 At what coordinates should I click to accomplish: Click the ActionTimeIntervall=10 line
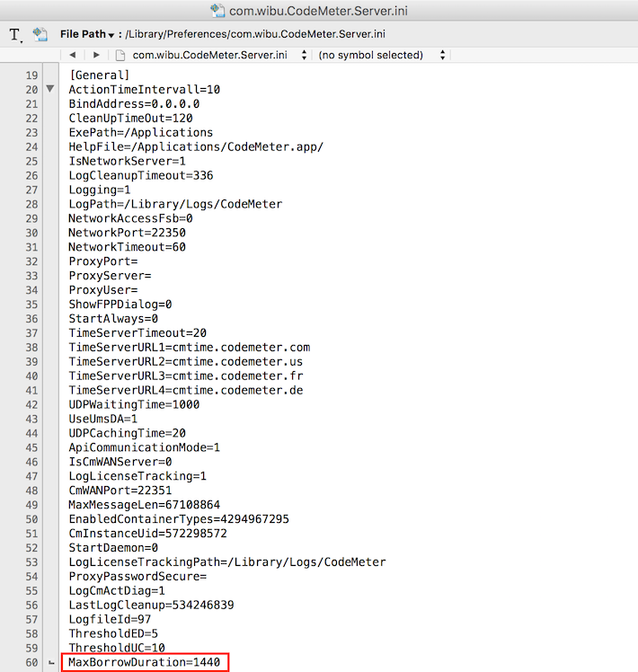click(x=144, y=90)
